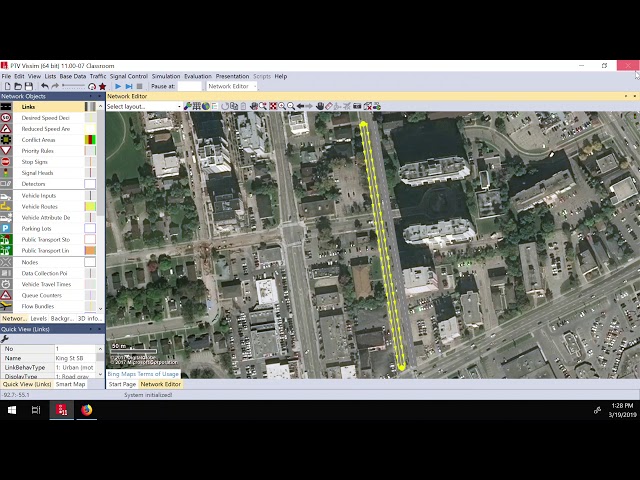Switch to the Levels tab
Screen dimensions: 640x480
tap(39, 318)
